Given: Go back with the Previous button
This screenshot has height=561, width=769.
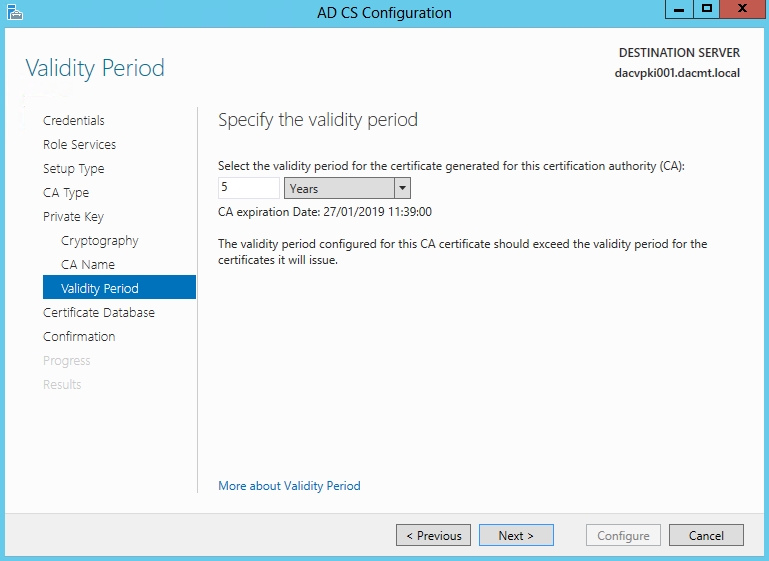Looking at the screenshot, I should coord(434,535).
